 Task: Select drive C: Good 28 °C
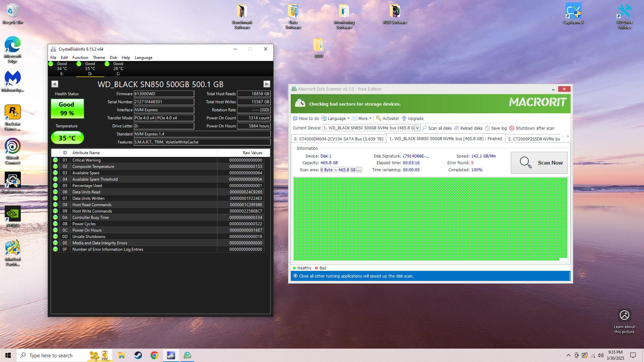pos(118,68)
